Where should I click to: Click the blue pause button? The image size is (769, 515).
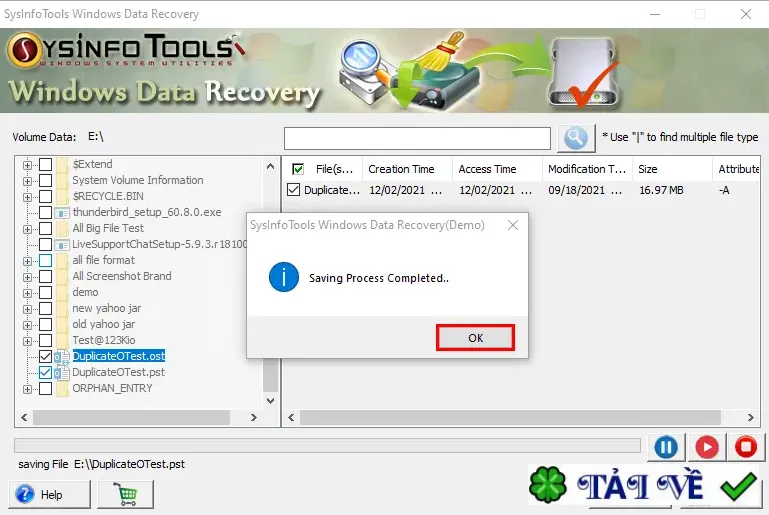click(x=666, y=447)
